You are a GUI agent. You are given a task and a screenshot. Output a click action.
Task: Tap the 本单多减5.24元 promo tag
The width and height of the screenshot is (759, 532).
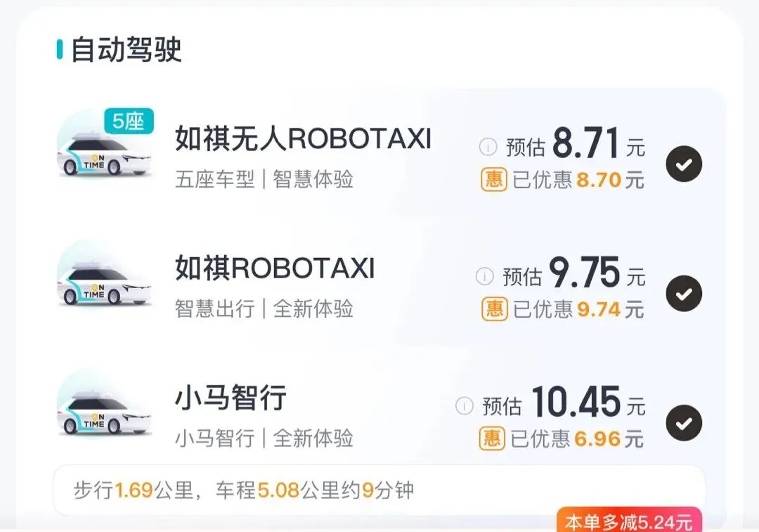click(x=629, y=521)
